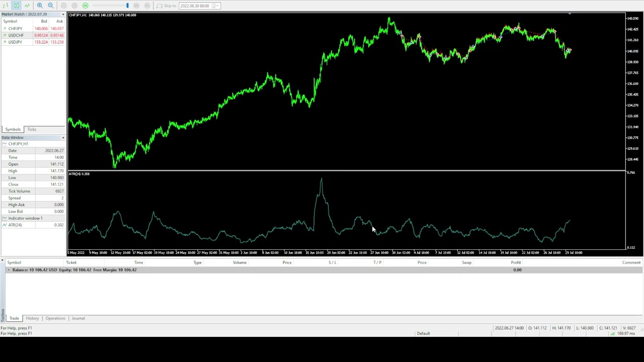
Task: Collapse Indicator window 1 group
Action: pyautogui.click(x=5, y=218)
